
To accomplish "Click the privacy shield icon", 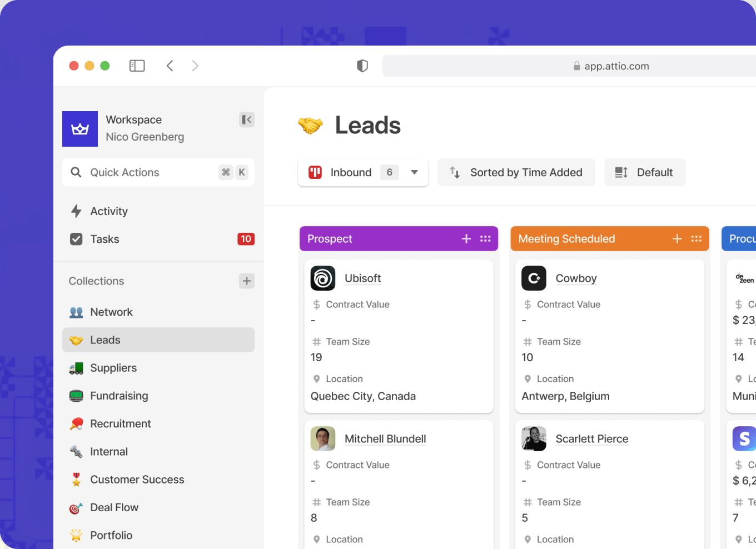I will [x=362, y=66].
